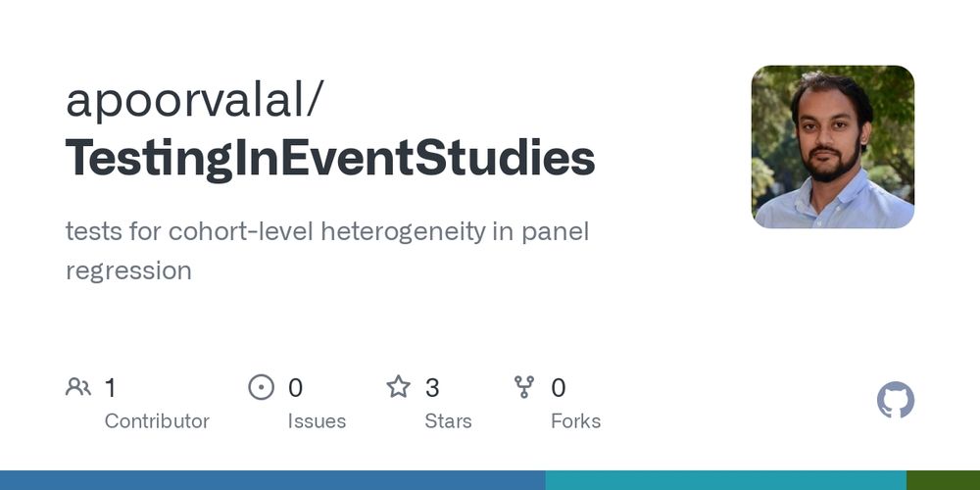Image resolution: width=980 pixels, height=490 pixels.
Task: Click the fork icon beside the forks count
Action: click(x=523, y=387)
